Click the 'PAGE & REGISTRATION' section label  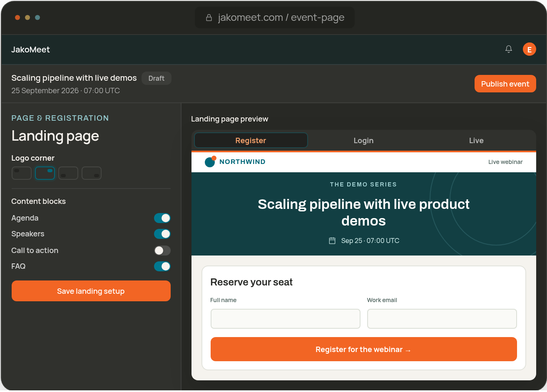[x=60, y=118]
